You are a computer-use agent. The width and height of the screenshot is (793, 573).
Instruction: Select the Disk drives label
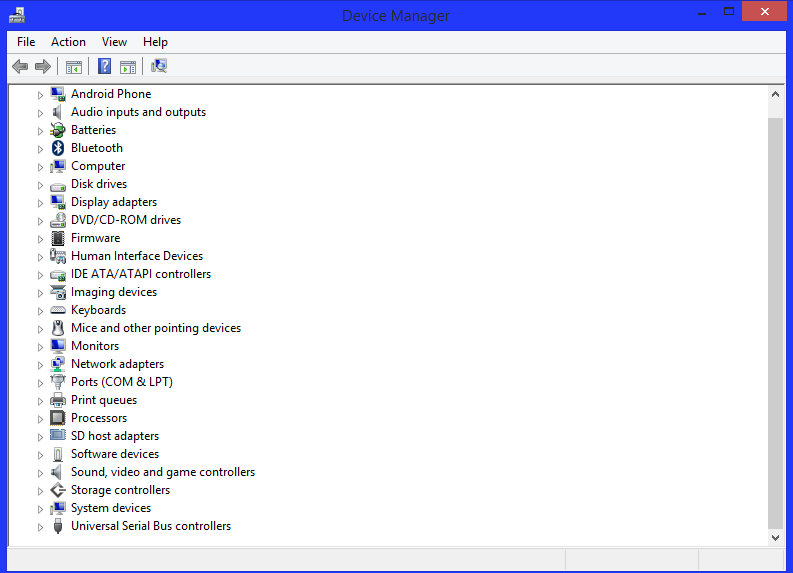coord(99,184)
